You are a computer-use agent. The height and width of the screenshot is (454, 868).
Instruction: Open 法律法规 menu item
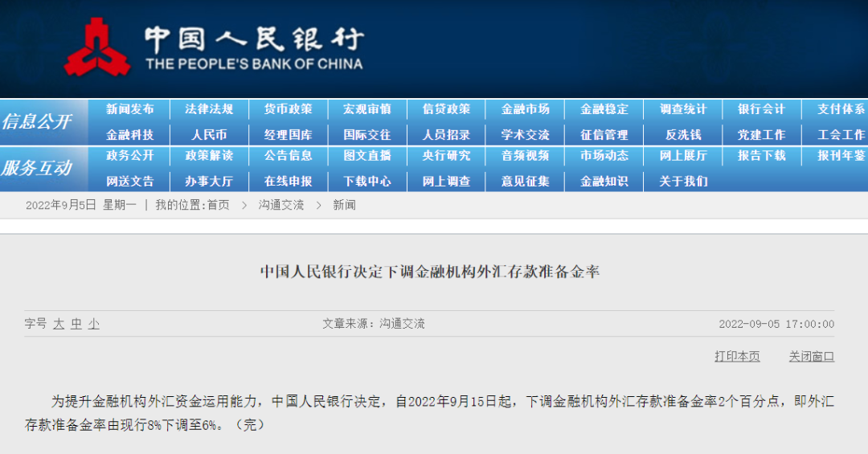(x=209, y=109)
